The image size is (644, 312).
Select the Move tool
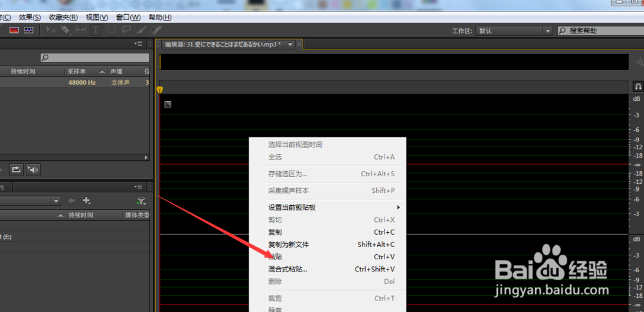[x=51, y=30]
